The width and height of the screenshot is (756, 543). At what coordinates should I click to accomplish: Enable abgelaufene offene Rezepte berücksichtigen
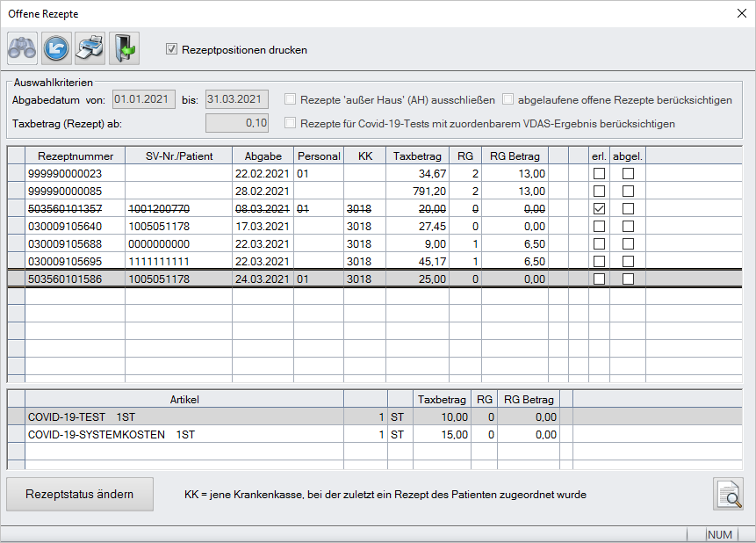pos(508,100)
